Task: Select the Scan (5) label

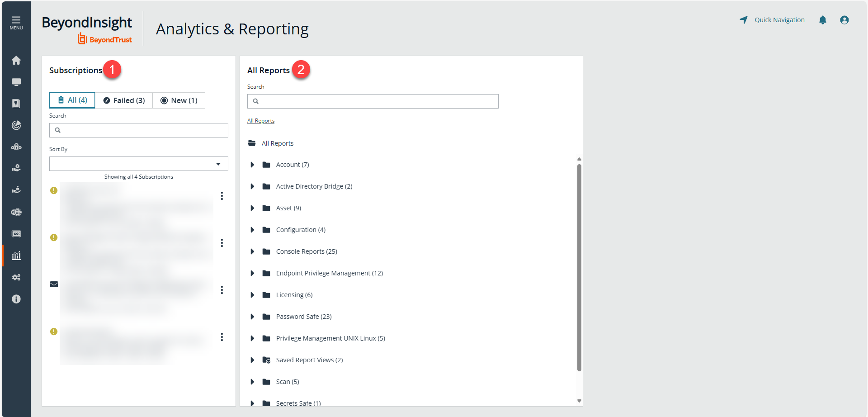Action: pos(288,382)
